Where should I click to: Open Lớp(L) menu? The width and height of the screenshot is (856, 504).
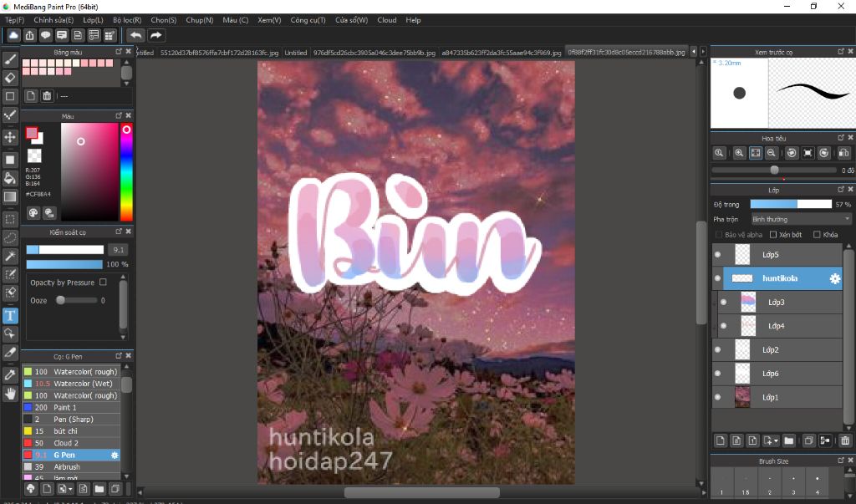point(93,20)
